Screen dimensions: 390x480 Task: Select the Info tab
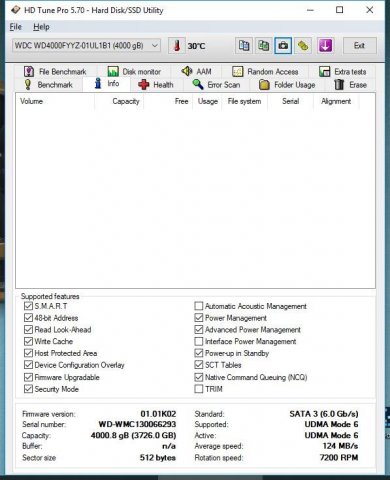[106, 84]
